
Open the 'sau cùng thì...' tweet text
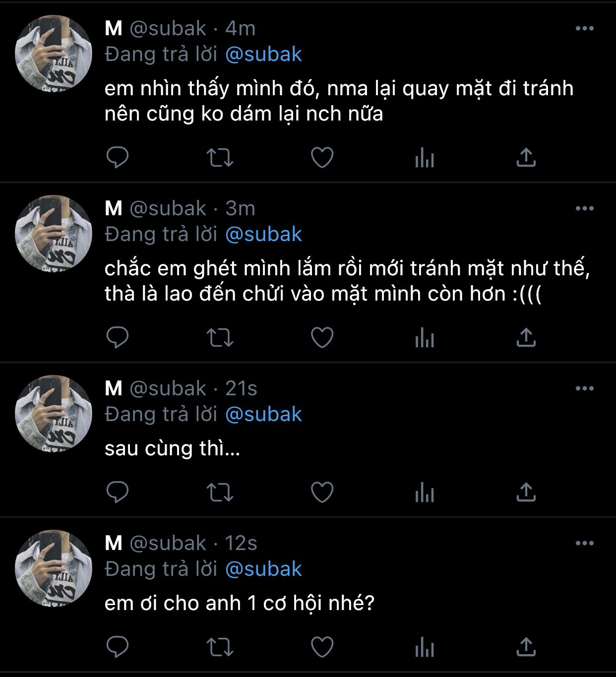tap(172, 449)
